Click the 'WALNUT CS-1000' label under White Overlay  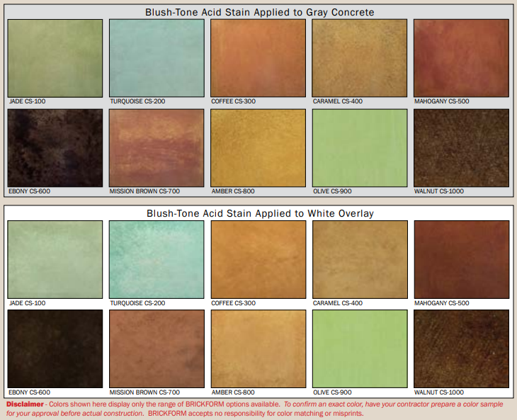pyautogui.click(x=439, y=392)
